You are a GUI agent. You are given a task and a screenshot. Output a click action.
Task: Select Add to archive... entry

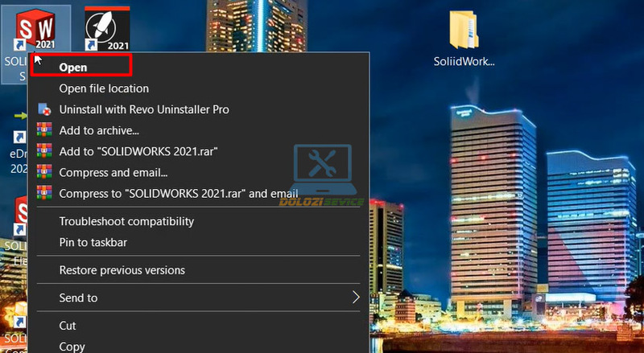point(99,130)
